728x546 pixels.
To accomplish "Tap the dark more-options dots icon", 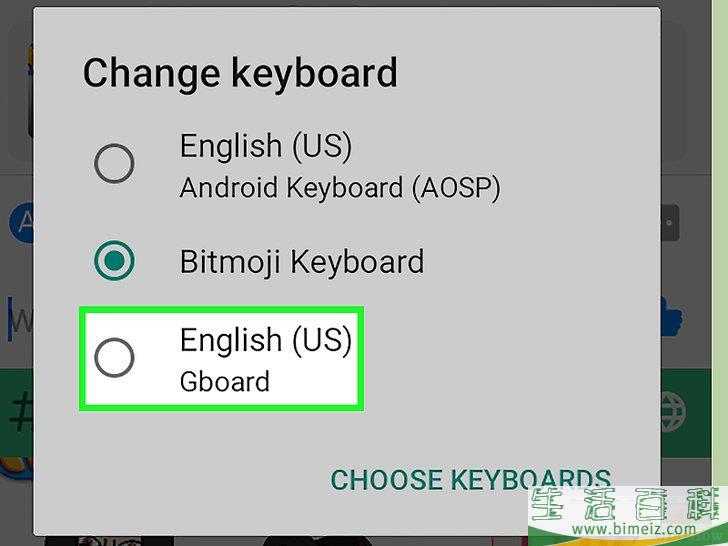I will [x=670, y=223].
